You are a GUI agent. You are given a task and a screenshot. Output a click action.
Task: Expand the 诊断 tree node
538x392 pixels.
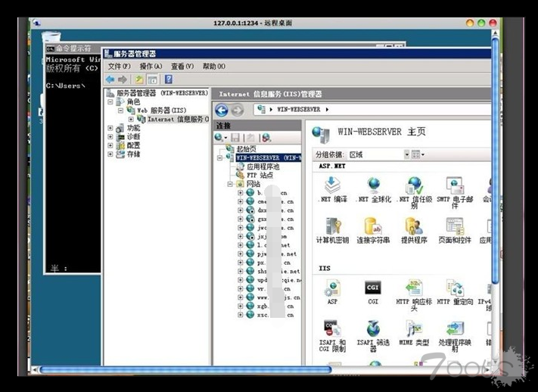pyautogui.click(x=110, y=137)
